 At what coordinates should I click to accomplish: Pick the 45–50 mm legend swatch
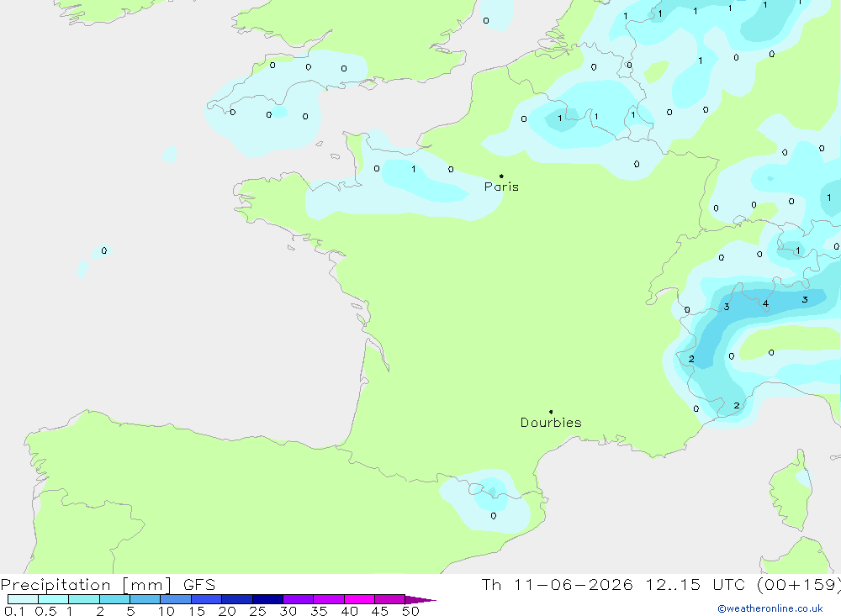[x=389, y=599]
